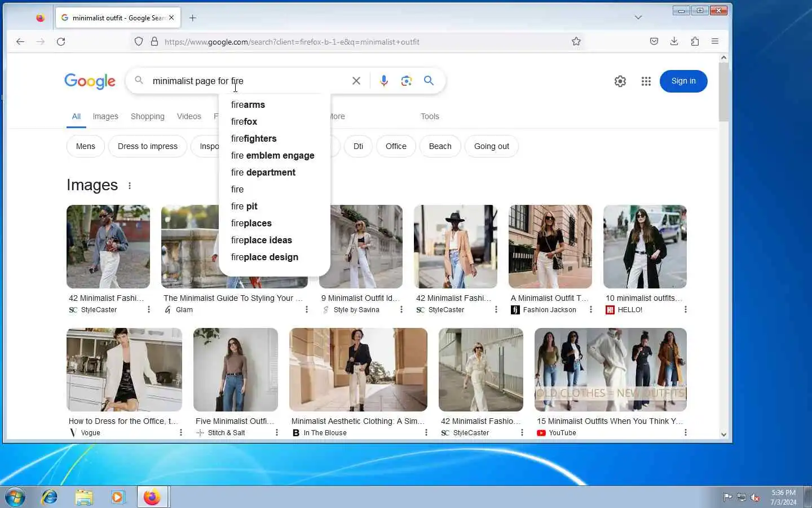Start search by voice microphone
This screenshot has width=812, height=508.
coord(384,81)
